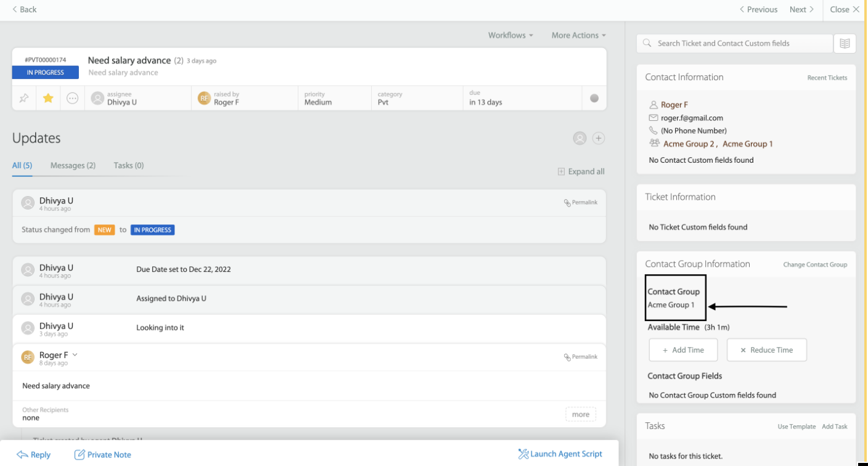This screenshot has height=466, width=868.
Task: Open the ellipsis options icon near assignee
Action: (x=73, y=98)
